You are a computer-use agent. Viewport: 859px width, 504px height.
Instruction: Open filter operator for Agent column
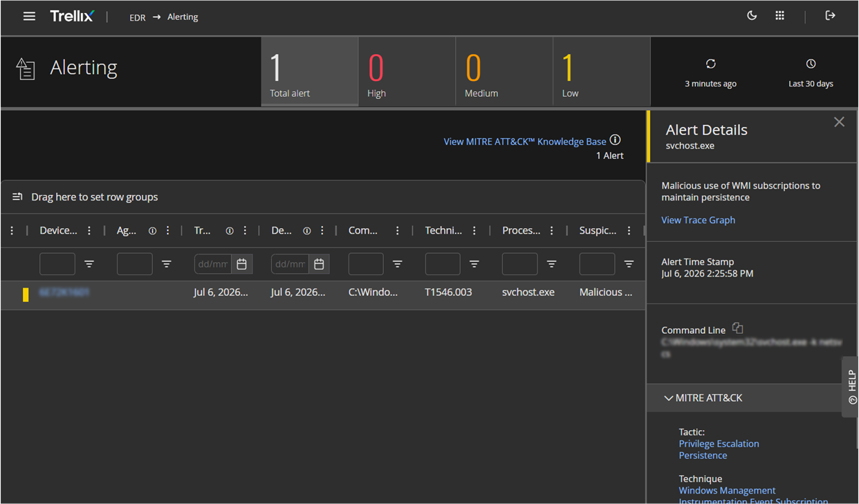tap(167, 264)
